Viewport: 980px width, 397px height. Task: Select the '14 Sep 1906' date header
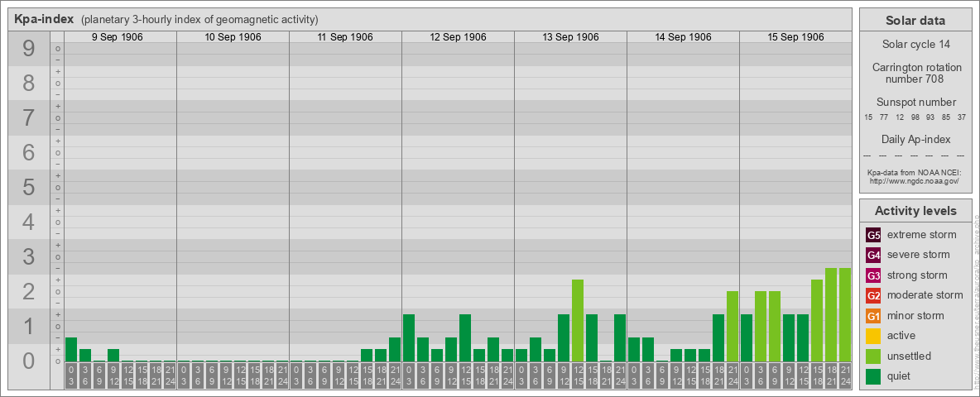point(683,37)
